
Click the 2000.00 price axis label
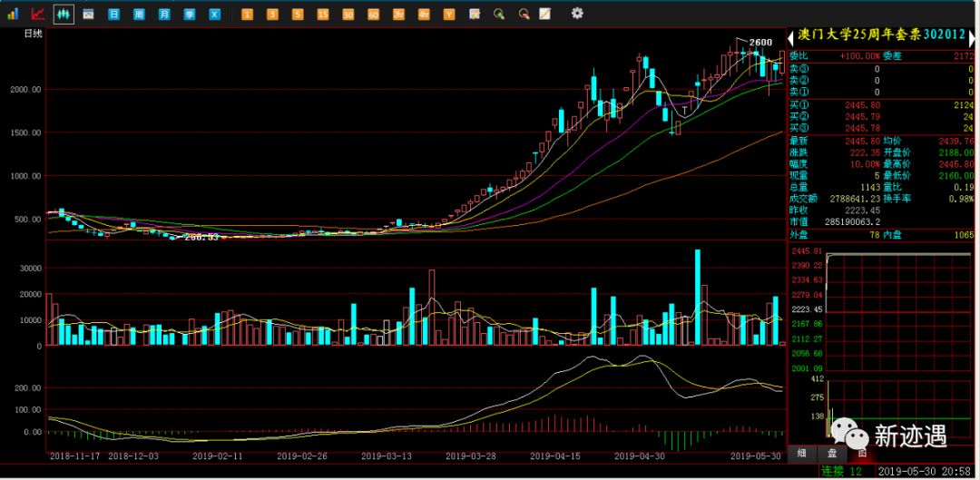pos(25,89)
